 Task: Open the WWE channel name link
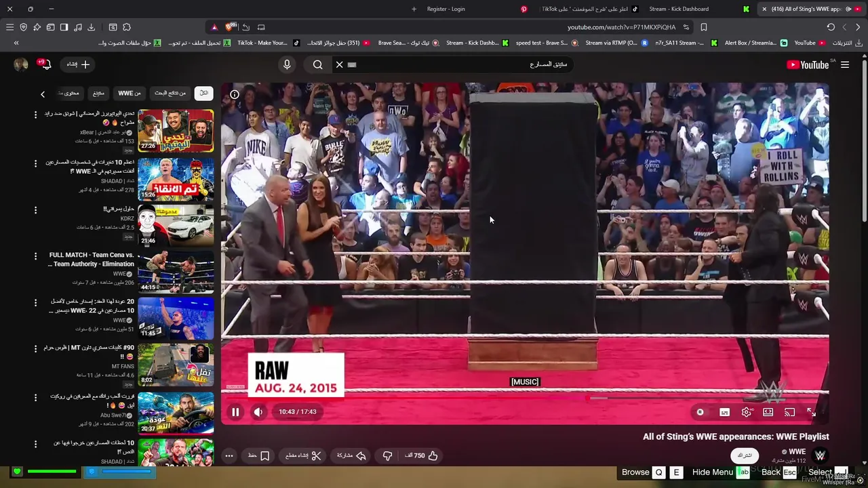797,452
